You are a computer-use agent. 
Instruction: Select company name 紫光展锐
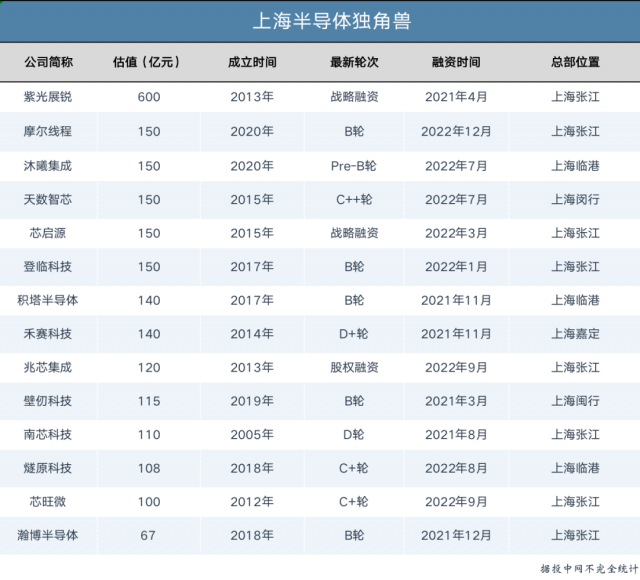[48, 97]
